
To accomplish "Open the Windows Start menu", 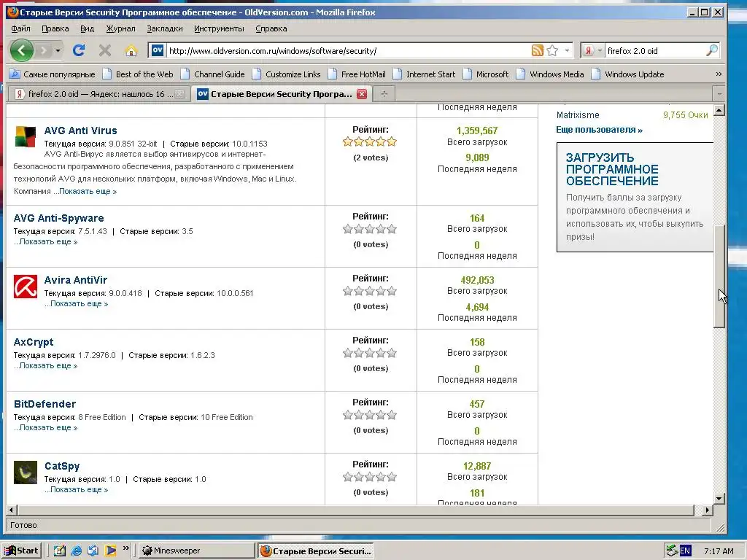I will coord(21,551).
